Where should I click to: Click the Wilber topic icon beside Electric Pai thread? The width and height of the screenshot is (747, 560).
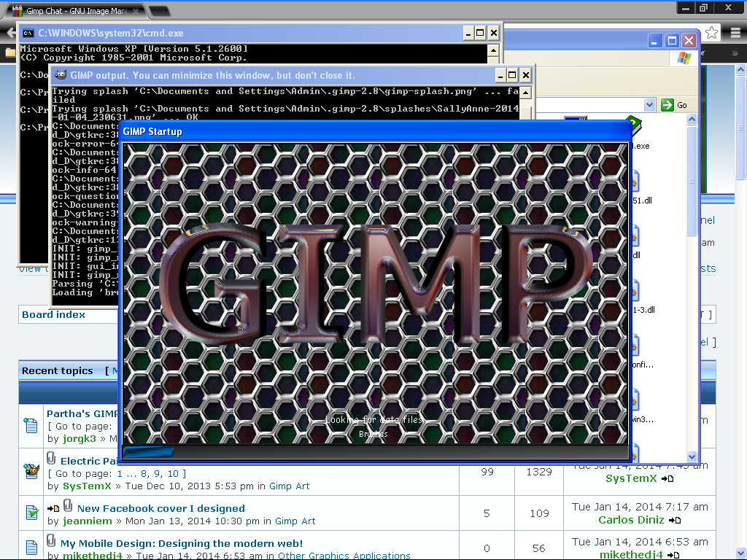(31, 471)
